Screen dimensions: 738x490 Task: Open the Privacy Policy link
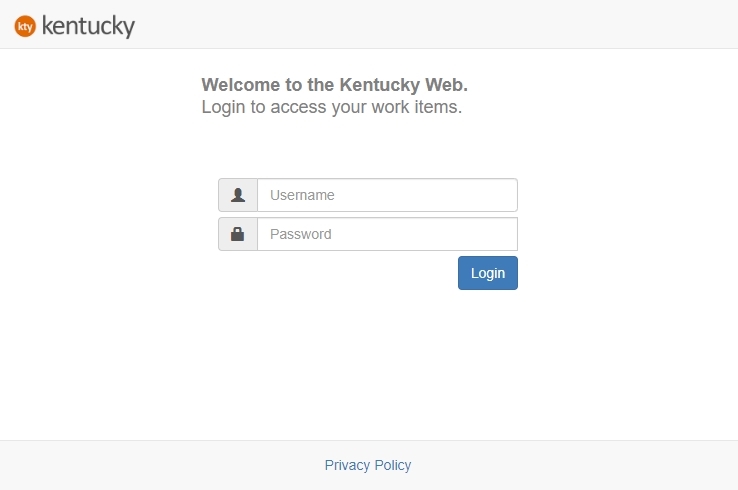click(x=368, y=465)
